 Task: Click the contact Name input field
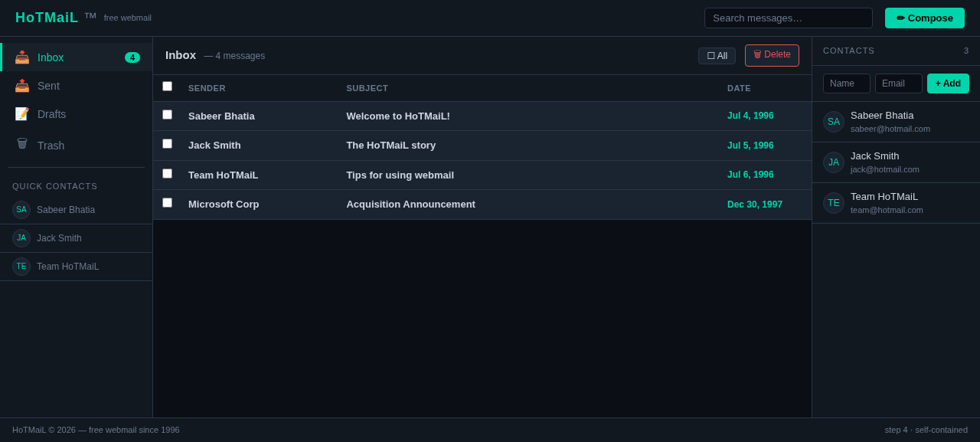pyautogui.click(x=847, y=83)
